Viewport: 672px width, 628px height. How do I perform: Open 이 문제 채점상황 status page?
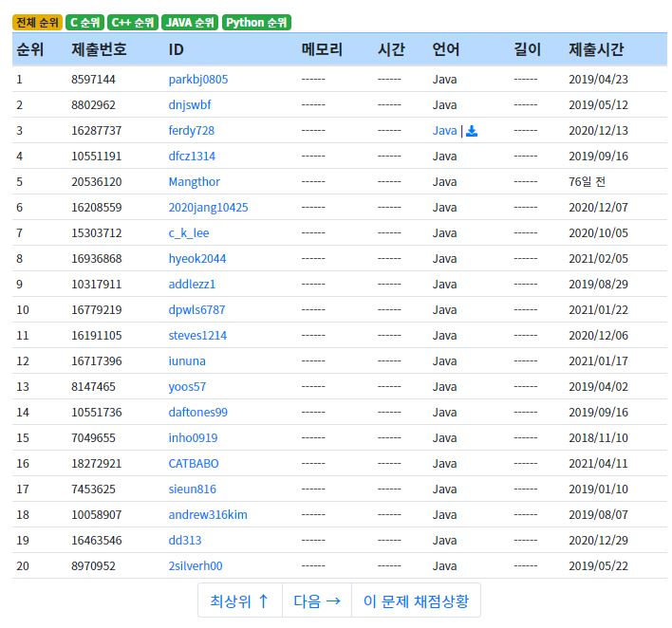416,600
